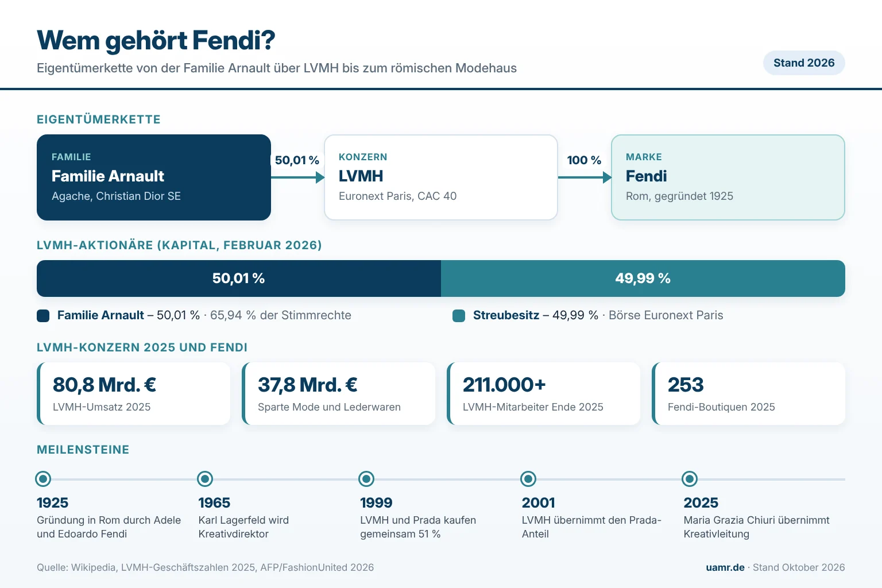Click the 211.000+ LVMH-Mitarbeiter card
This screenshot has width=882, height=588.
tap(544, 393)
